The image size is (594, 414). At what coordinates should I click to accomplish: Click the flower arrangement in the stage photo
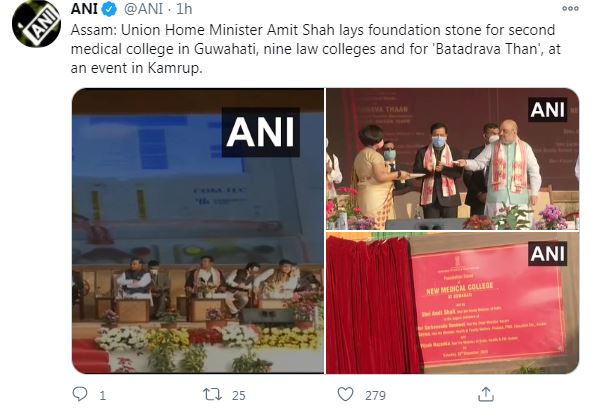point(208,341)
